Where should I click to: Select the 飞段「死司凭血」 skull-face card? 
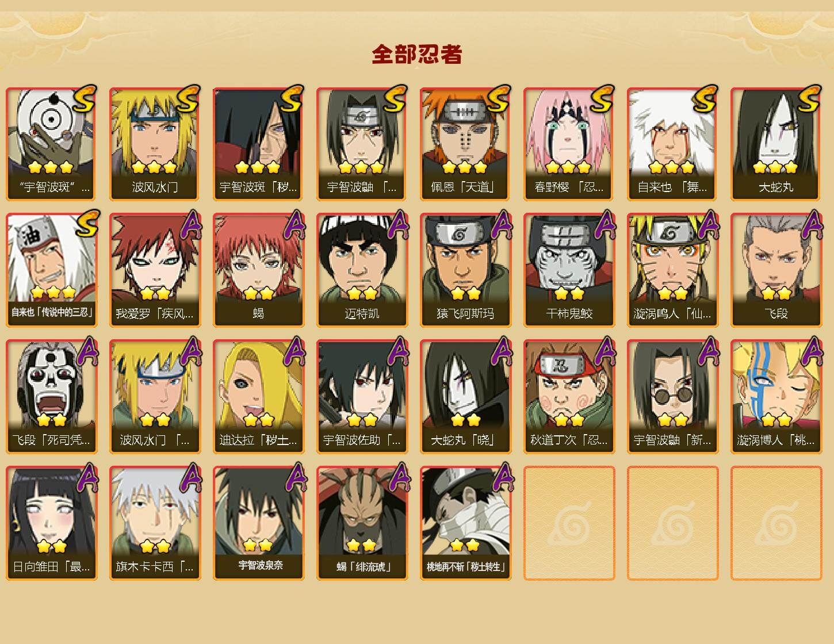tap(52, 397)
